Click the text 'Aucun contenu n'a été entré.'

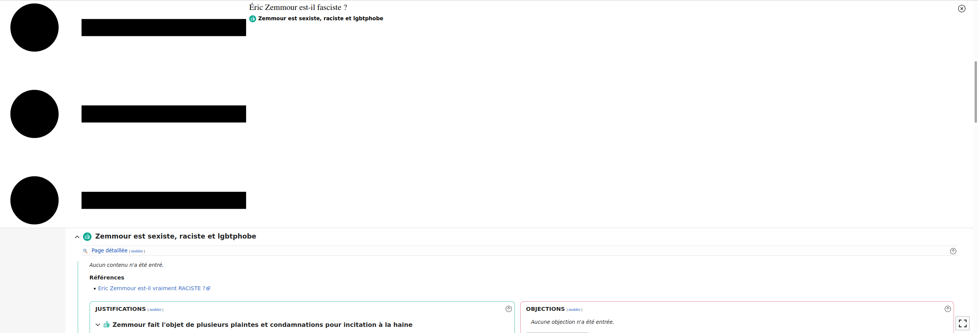pyautogui.click(x=126, y=265)
